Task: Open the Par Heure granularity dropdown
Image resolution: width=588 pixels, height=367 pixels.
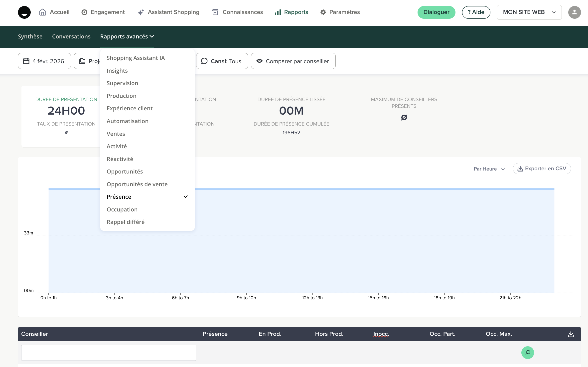Action: pos(489,169)
